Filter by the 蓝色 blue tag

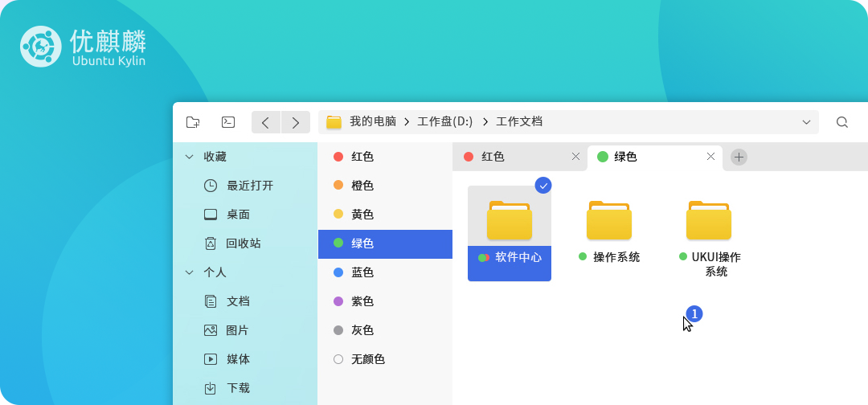click(x=362, y=272)
